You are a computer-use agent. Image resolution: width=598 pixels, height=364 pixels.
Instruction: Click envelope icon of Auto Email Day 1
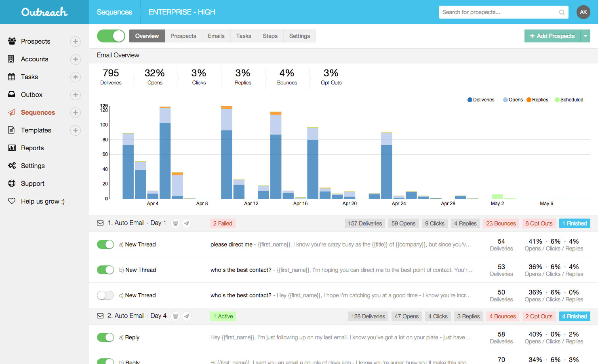click(100, 223)
